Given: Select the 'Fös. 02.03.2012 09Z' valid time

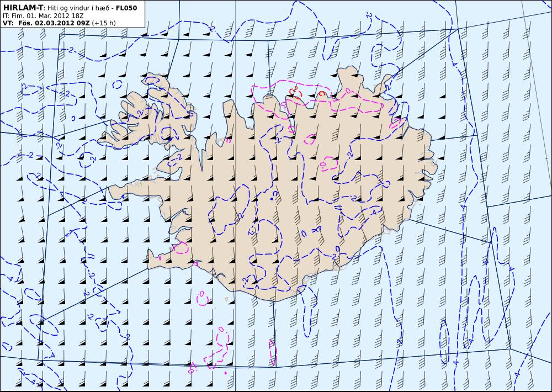Looking at the screenshot, I should 54,23.
